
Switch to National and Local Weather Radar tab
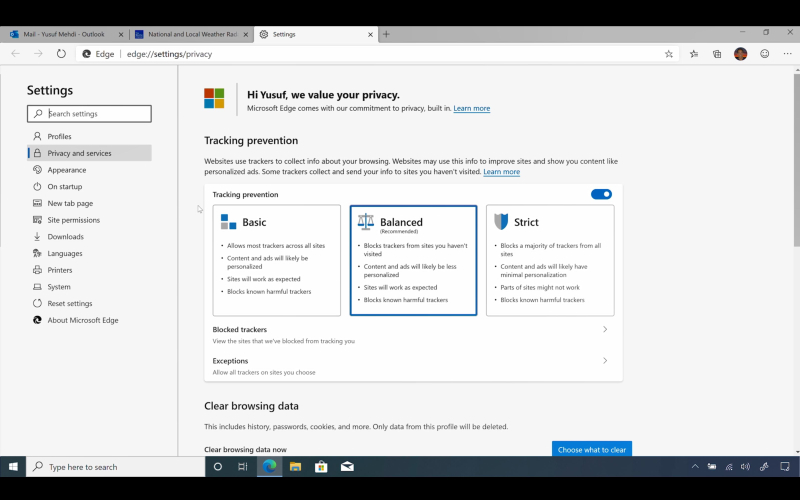191,34
